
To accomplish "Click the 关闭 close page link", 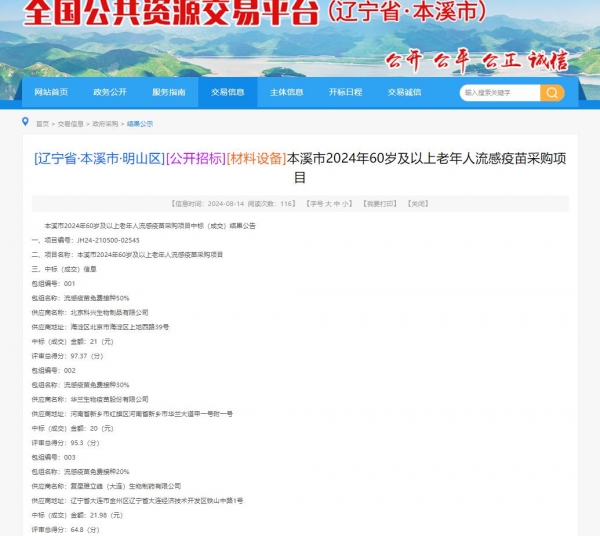I will [x=418, y=203].
